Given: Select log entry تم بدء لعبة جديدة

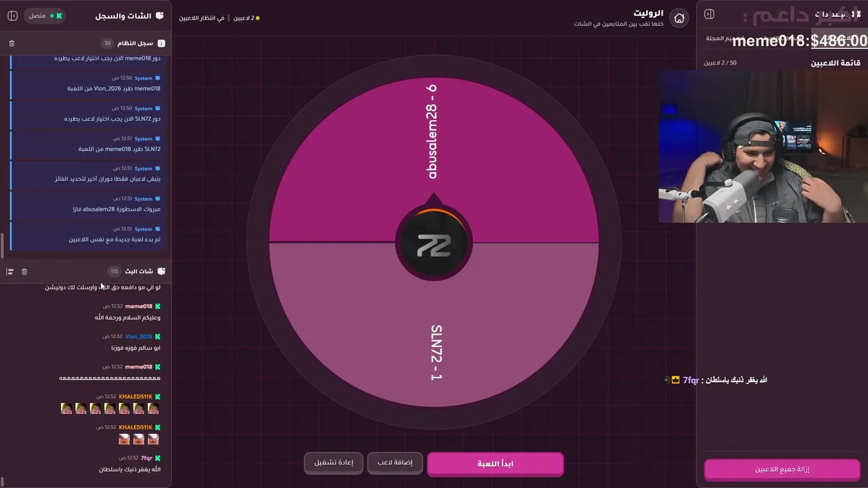Looking at the screenshot, I should tap(85, 235).
